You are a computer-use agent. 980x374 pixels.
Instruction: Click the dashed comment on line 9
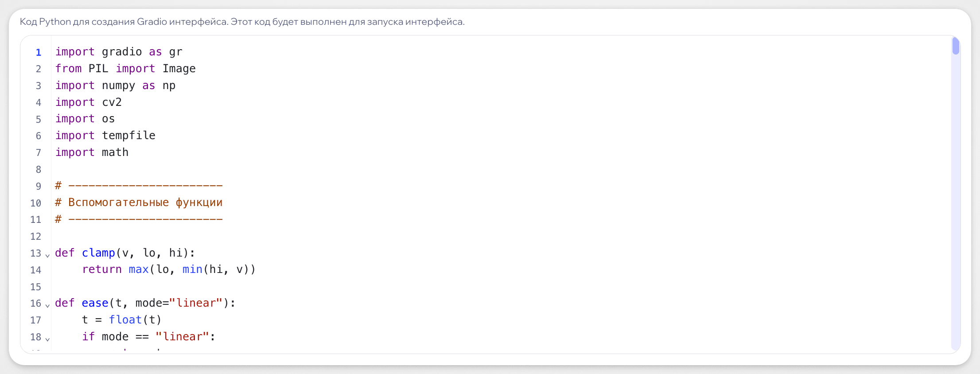click(139, 186)
